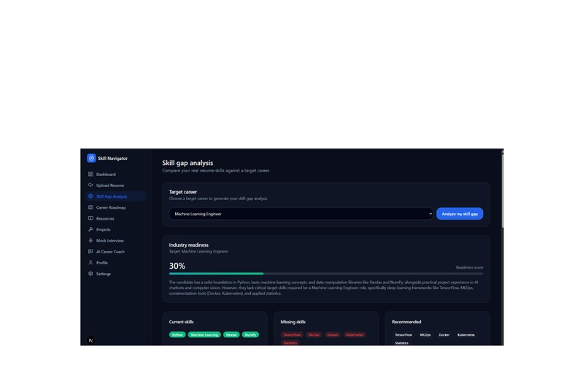Click the Resources book icon
The height and width of the screenshot is (392, 588).
pos(90,218)
